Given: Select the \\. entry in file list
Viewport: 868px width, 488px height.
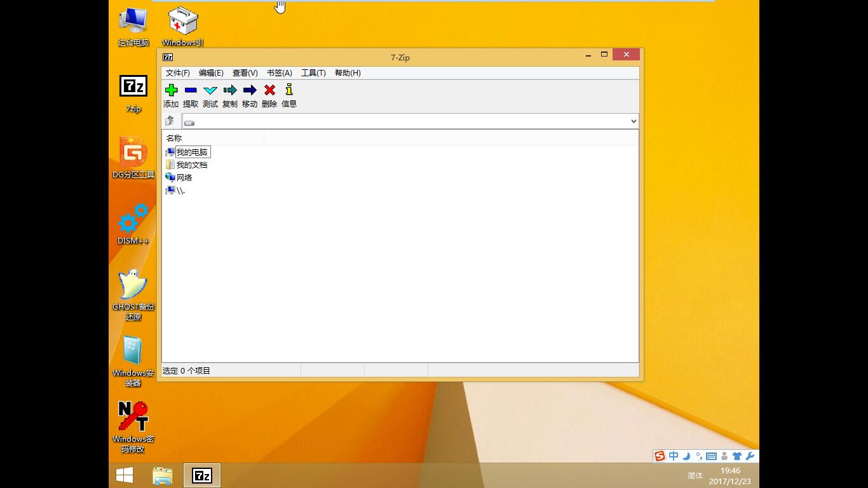Looking at the screenshot, I should (x=175, y=191).
